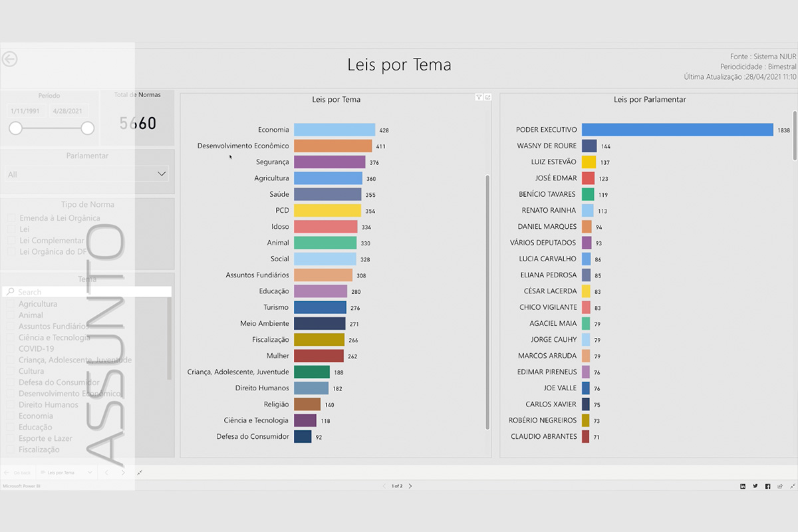Image resolution: width=798 pixels, height=532 pixels.
Task: Tick the Agricultura tema checkbox
Action: point(11,304)
